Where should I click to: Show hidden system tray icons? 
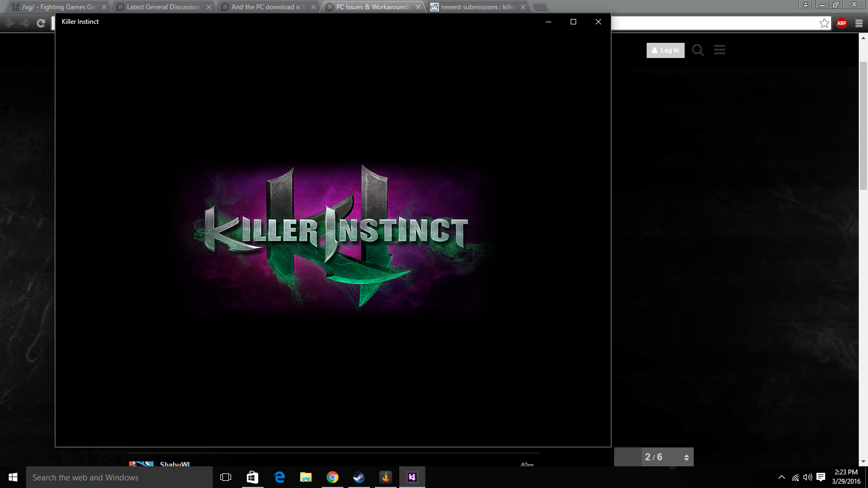pyautogui.click(x=782, y=477)
